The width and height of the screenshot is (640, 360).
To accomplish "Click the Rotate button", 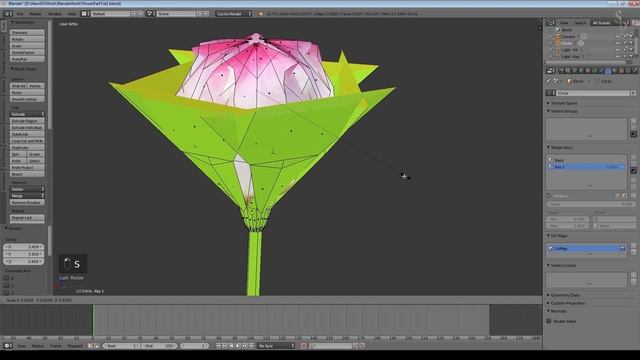I will coord(27,39).
